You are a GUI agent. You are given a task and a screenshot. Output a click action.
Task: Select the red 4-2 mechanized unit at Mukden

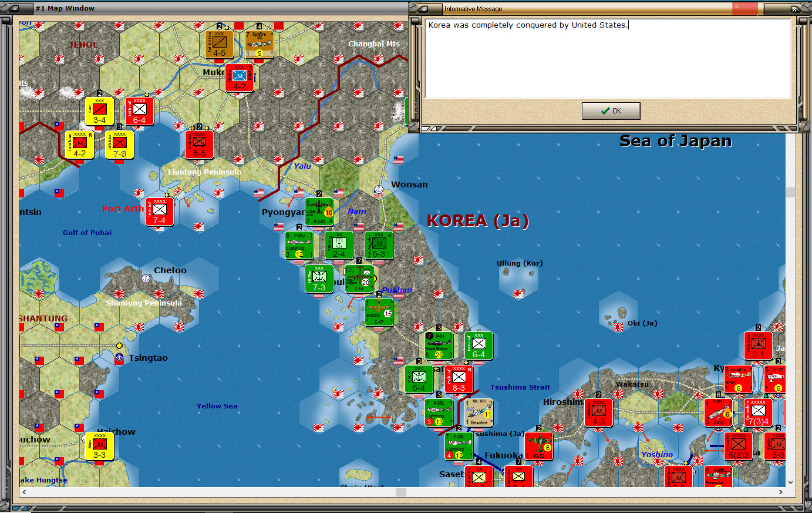(240, 77)
